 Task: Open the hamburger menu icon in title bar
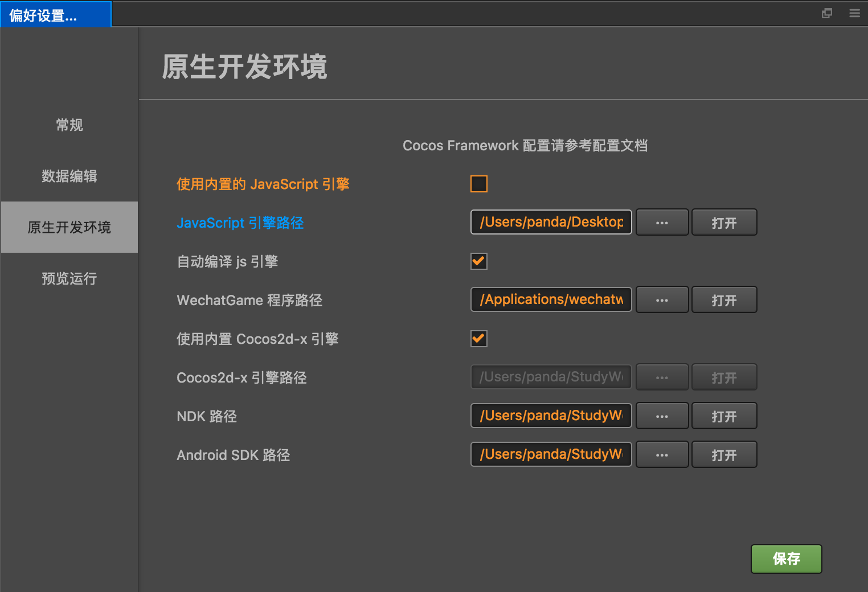pyautogui.click(x=854, y=13)
